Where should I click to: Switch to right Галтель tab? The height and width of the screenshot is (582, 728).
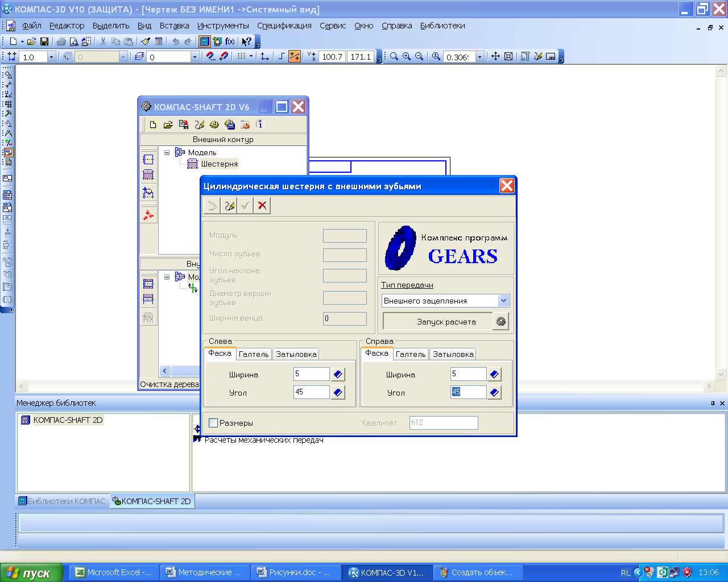(411, 354)
